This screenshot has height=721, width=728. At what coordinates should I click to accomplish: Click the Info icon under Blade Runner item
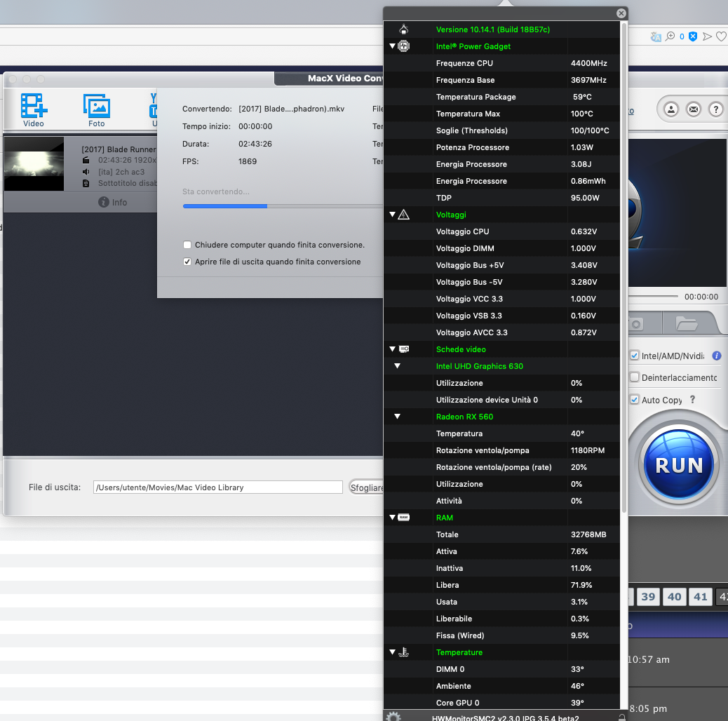104,202
